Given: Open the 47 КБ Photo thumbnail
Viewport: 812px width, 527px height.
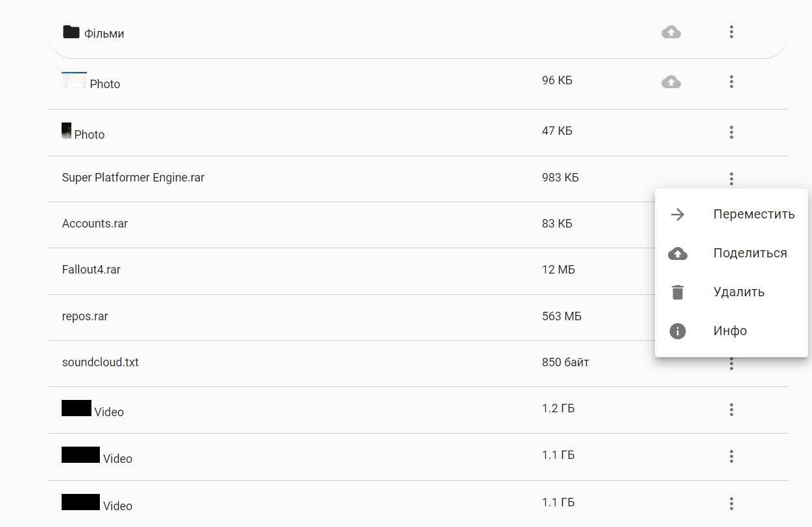Looking at the screenshot, I should 66,131.
